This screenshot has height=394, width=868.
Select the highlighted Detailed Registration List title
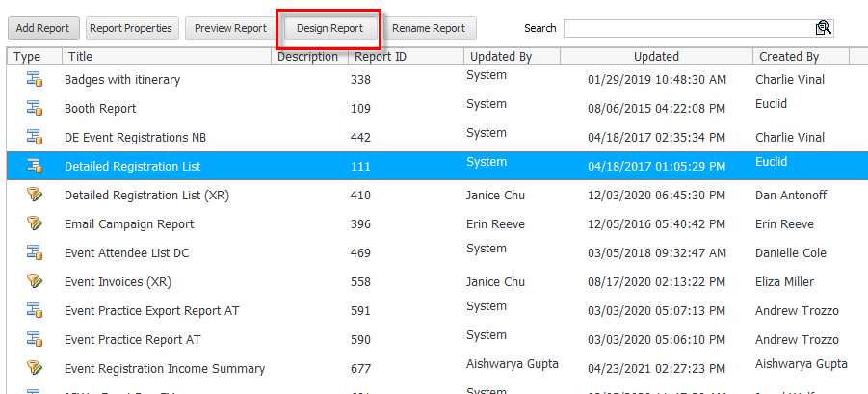click(x=133, y=166)
